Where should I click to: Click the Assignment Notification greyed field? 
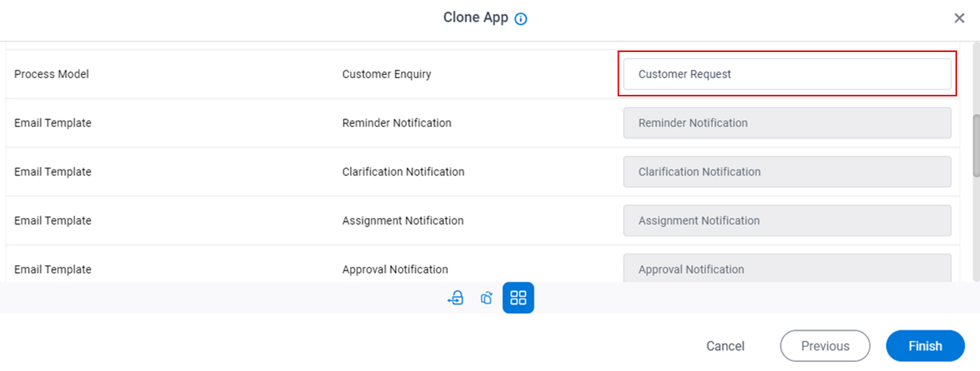click(x=787, y=221)
